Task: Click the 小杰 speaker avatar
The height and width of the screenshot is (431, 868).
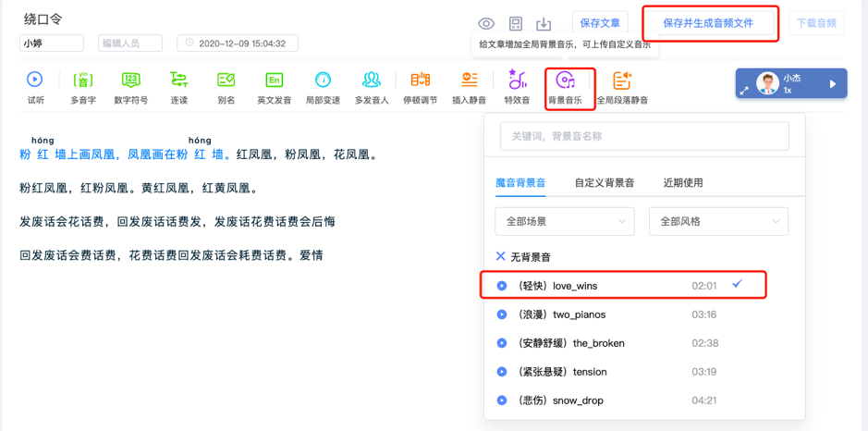Action: pos(767,83)
